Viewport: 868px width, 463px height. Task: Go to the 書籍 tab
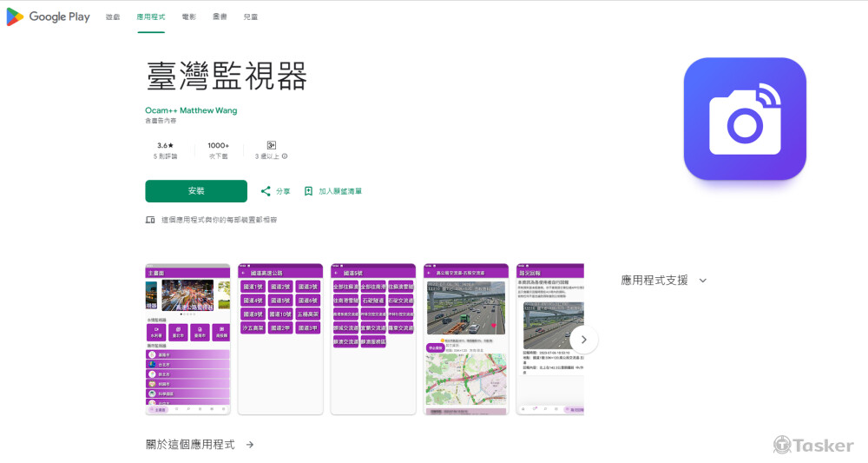point(220,17)
